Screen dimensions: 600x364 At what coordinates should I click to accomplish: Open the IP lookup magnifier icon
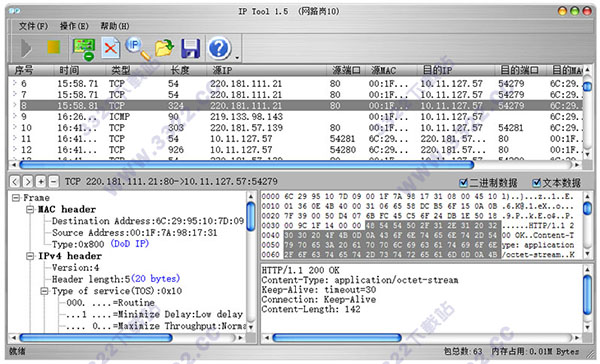138,48
